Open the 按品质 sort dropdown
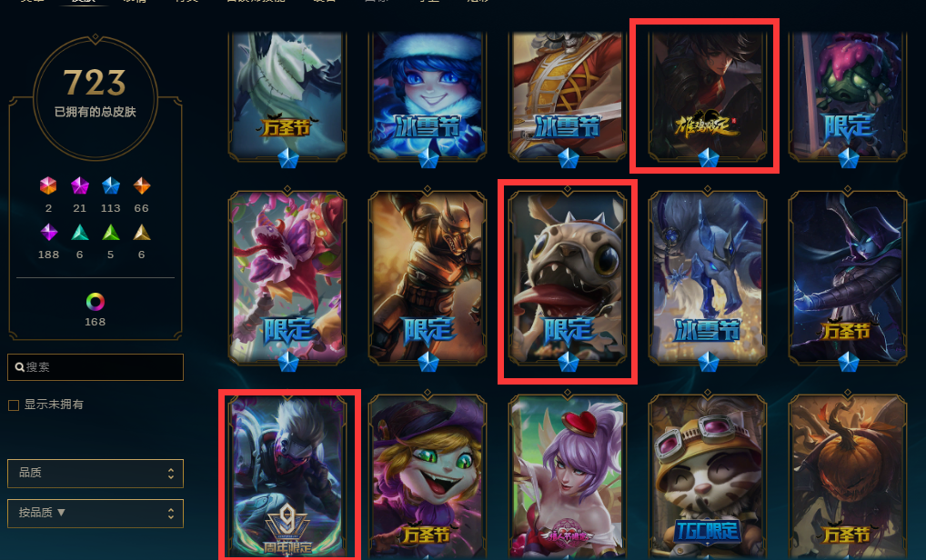926x560 pixels. (96, 514)
